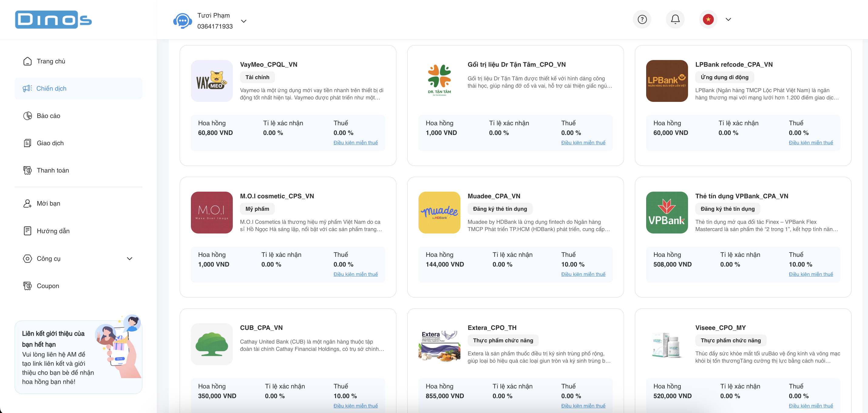868x413 pixels.
Task: Open the VPBank campaign logo
Action: pos(666,212)
